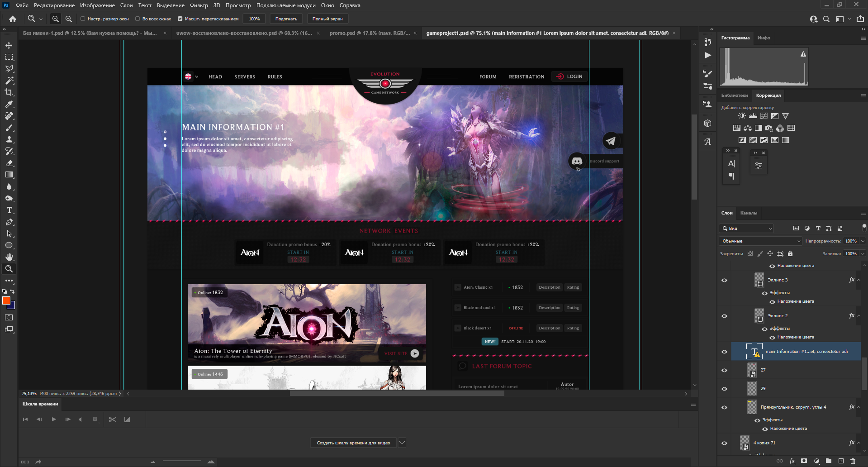868x467 pixels.
Task: Open timeline type dropdown arrow
Action: tap(402, 443)
